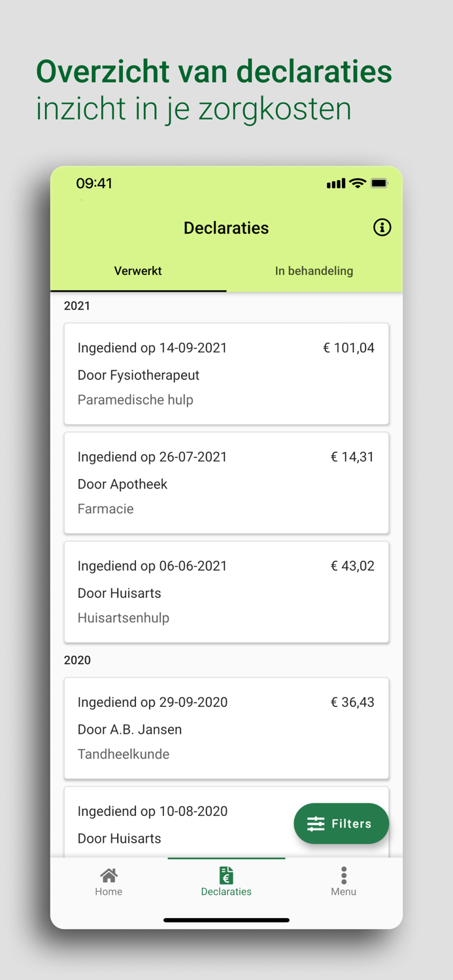Tap the cellular signal bars icon
The width and height of the screenshot is (453, 980).
335,184
